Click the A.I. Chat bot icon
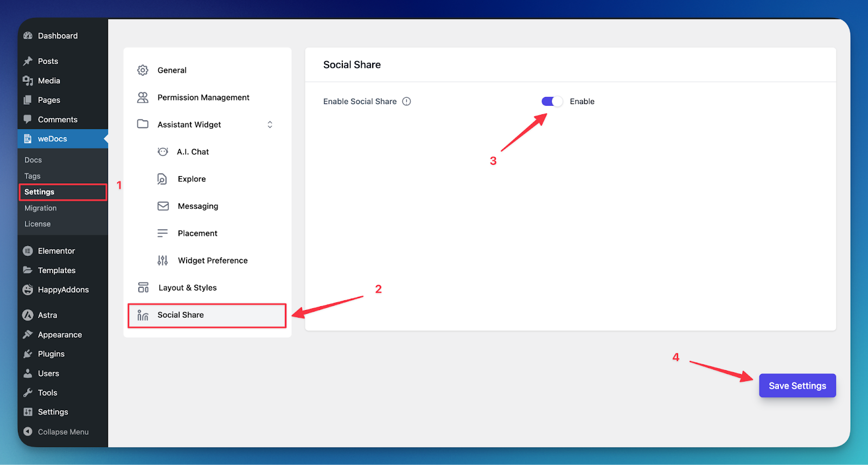This screenshot has width=868, height=465. click(x=163, y=152)
